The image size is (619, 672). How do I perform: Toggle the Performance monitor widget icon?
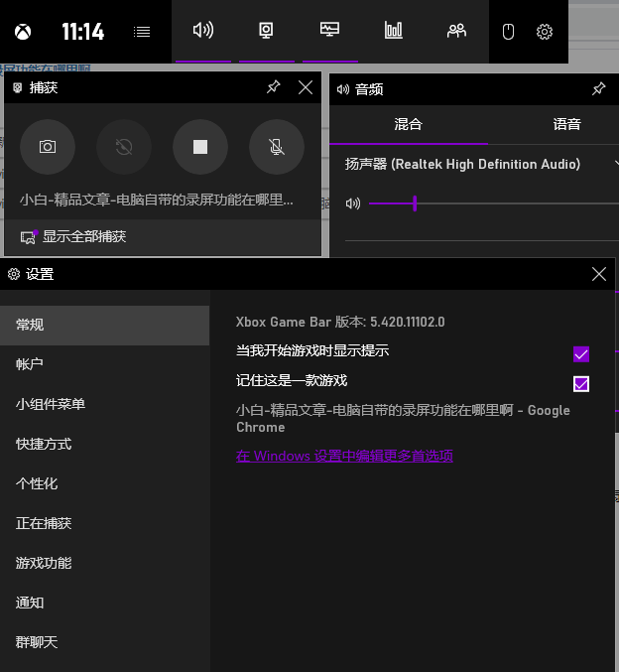[x=330, y=31]
